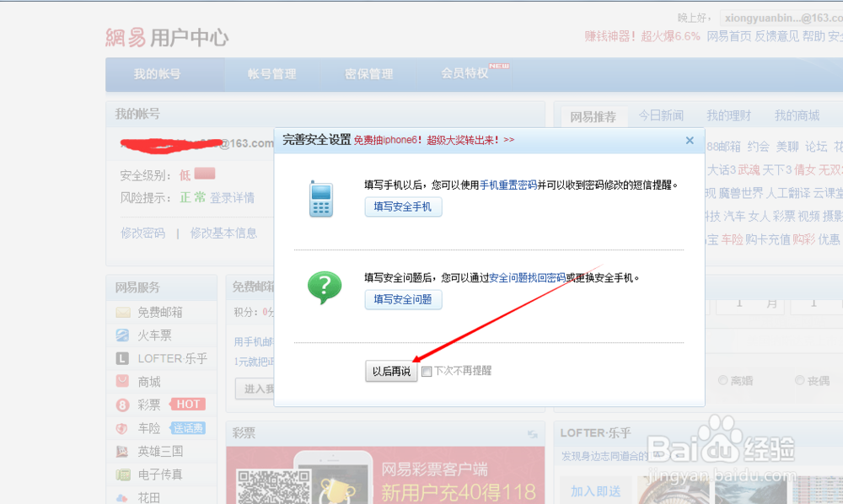This screenshot has height=504, width=843.
Task: Click the 免费邮箱 envelope icon
Action: [x=122, y=312]
